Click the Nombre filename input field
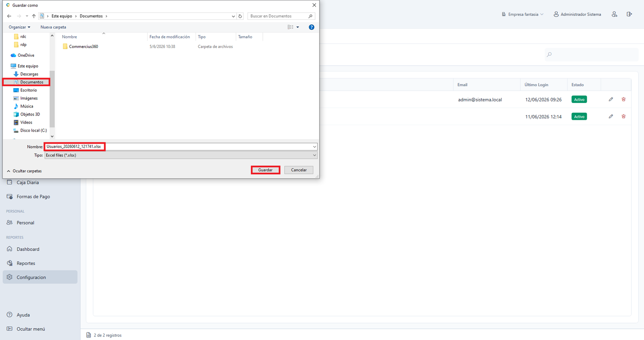 click(x=181, y=146)
